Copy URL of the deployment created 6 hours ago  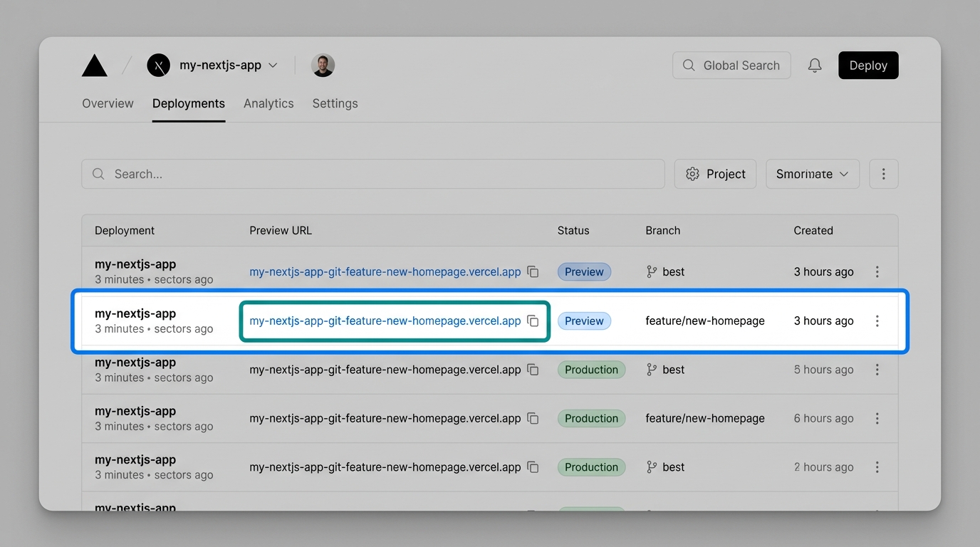click(x=533, y=419)
